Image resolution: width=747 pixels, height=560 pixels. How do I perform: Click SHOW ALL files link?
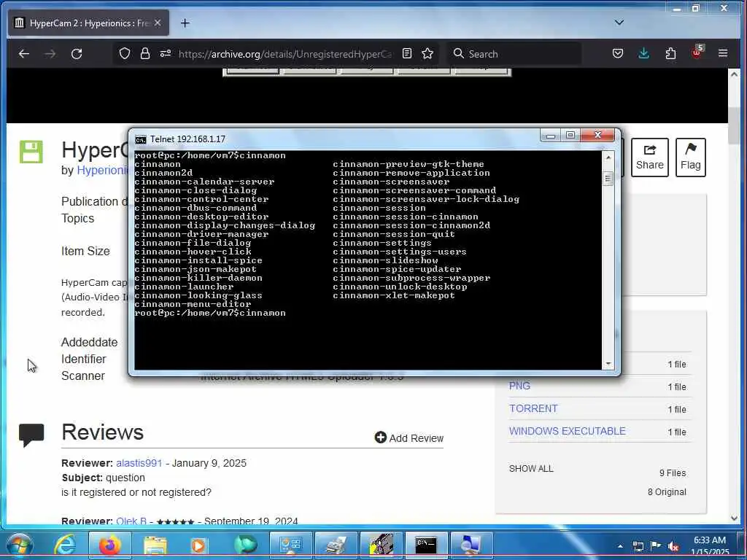coord(531,469)
